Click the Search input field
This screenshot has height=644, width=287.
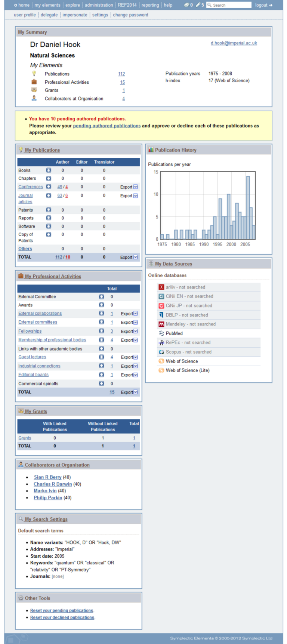point(229,5)
